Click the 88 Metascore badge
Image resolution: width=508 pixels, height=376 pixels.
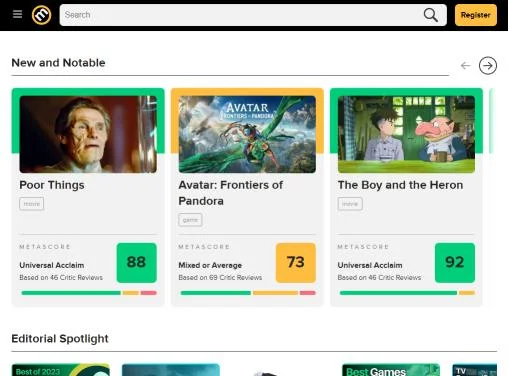[137, 263]
